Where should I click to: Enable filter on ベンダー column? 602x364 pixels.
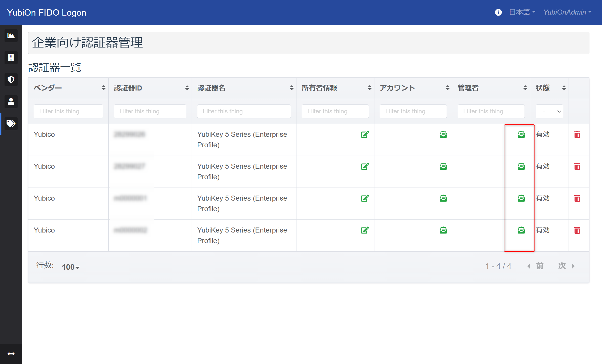click(68, 111)
